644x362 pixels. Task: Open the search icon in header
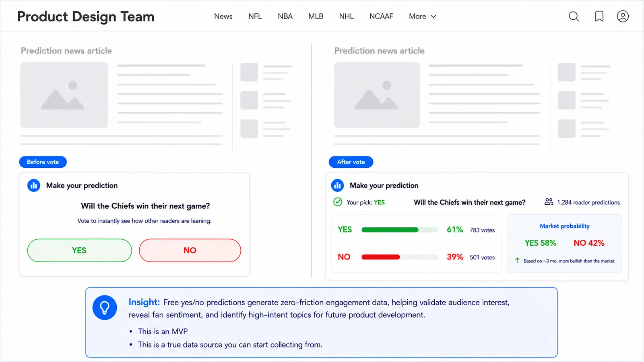574,16
